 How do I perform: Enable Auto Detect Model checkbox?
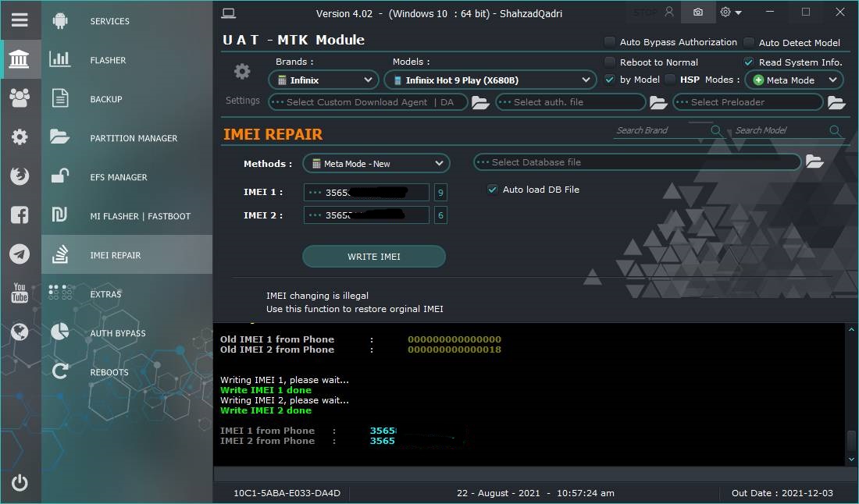click(x=748, y=42)
